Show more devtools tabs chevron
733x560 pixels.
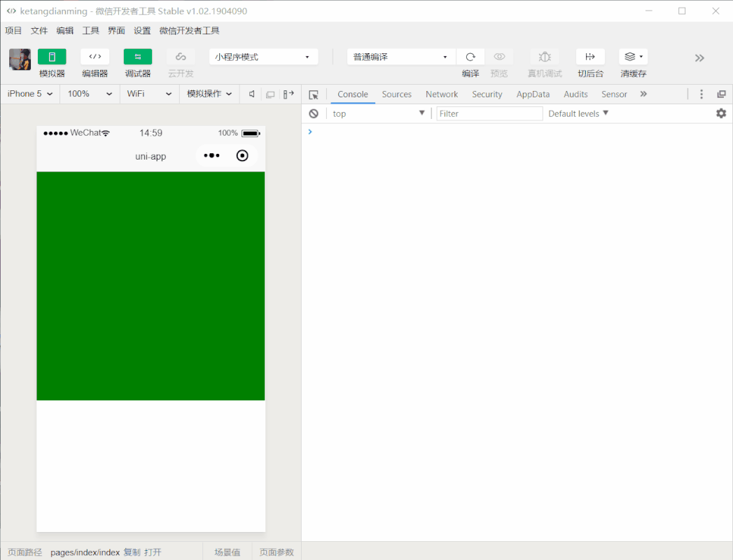pyautogui.click(x=643, y=94)
